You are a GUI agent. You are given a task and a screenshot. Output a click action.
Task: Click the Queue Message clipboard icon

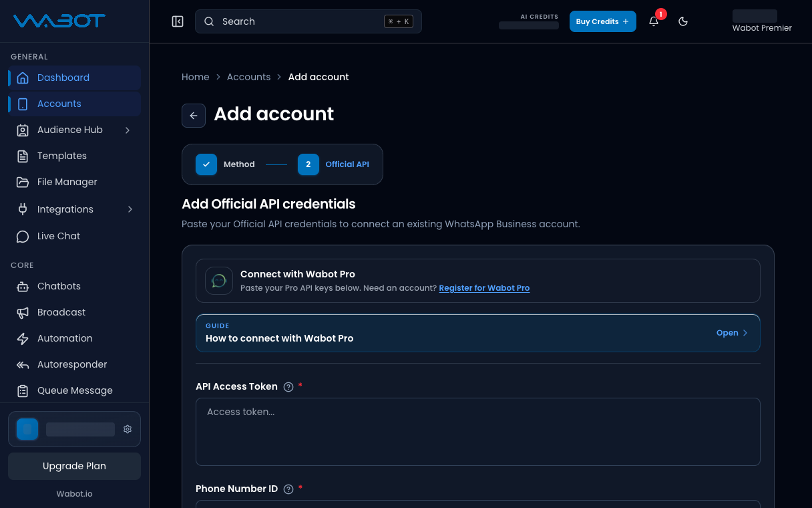23,390
